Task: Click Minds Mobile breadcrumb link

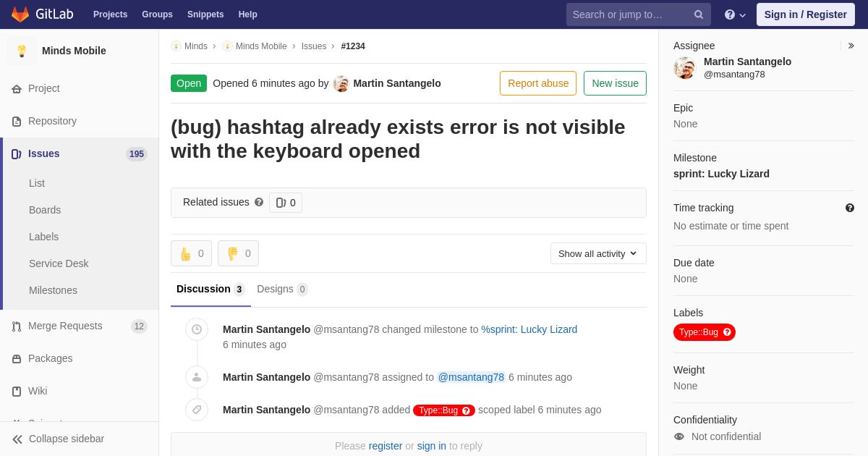Action: (261, 46)
